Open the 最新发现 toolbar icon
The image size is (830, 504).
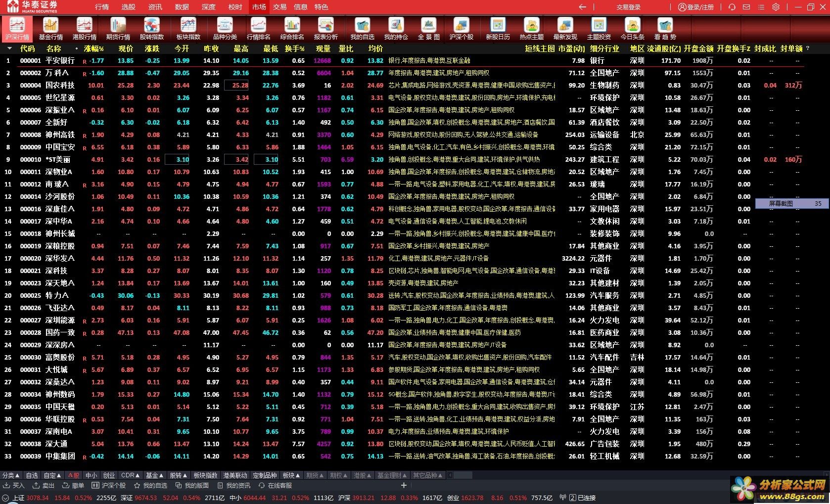point(565,29)
